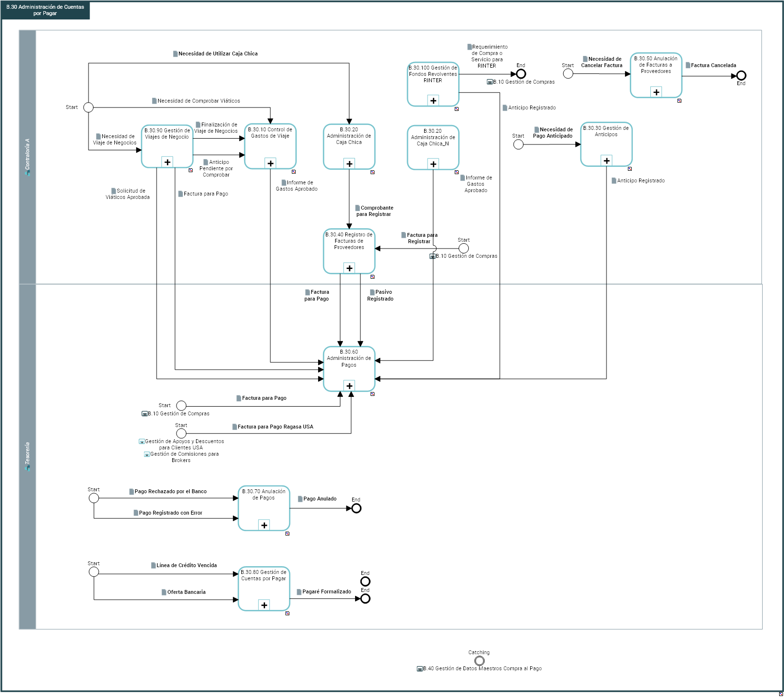Select the End event after Pagaré Formalizado arrow
Screen dimensions: 784x697
[365, 598]
